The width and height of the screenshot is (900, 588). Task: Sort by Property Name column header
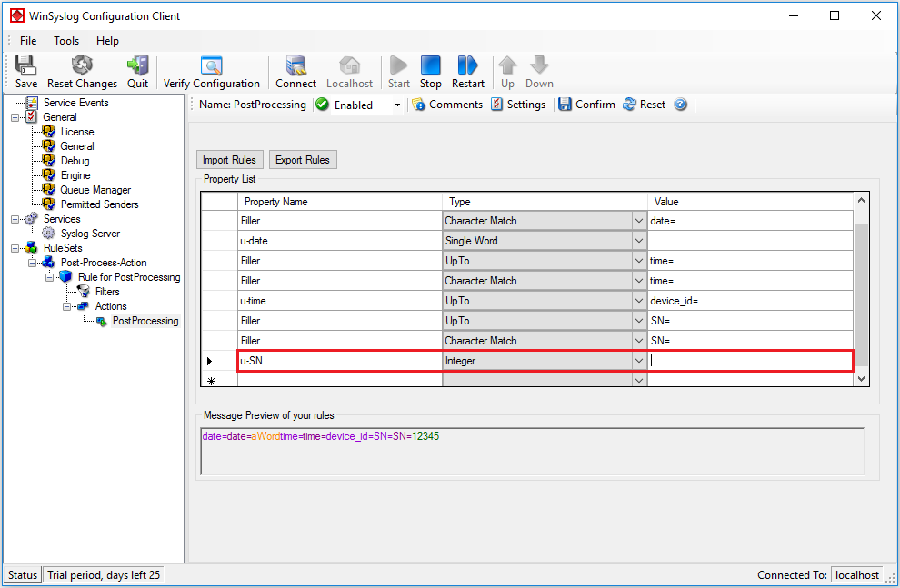point(340,202)
